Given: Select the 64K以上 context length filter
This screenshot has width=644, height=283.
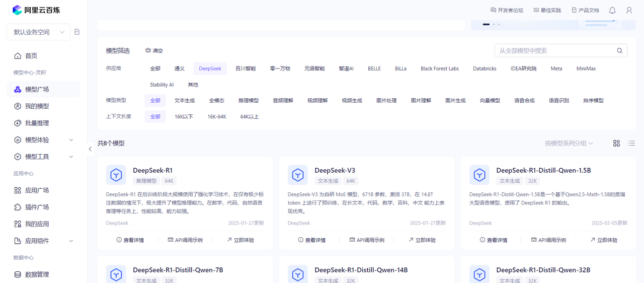Looking at the screenshot, I should point(250,117).
